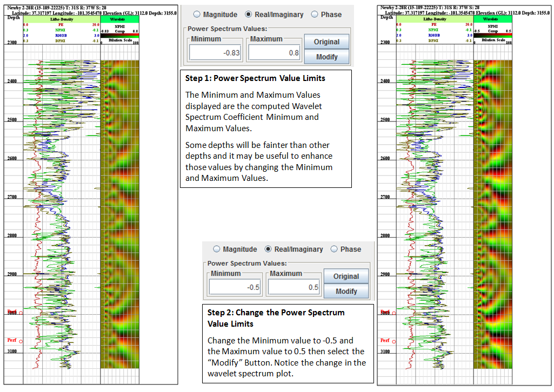Click the Litho-Density track header in the right log
554x392 pixels.
click(434, 18)
